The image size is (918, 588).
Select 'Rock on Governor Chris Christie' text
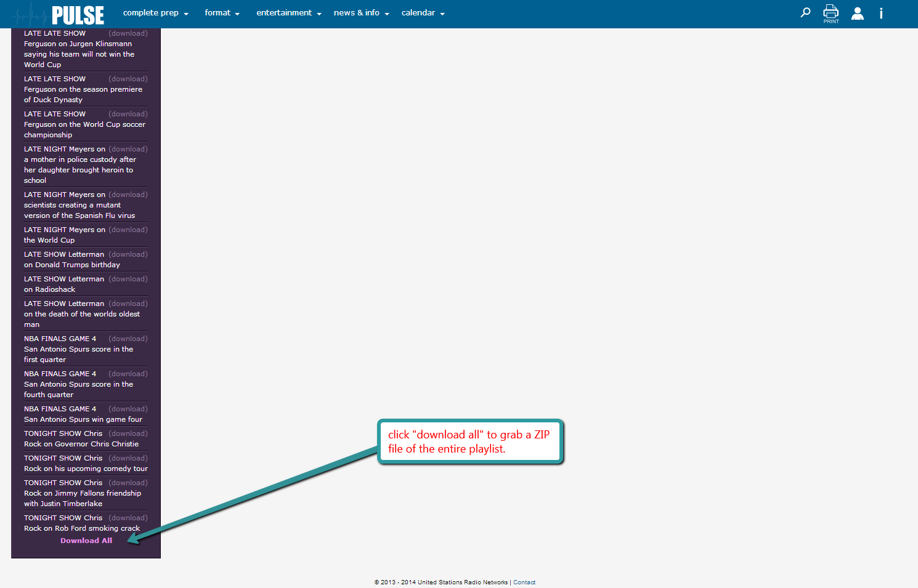[81, 444]
